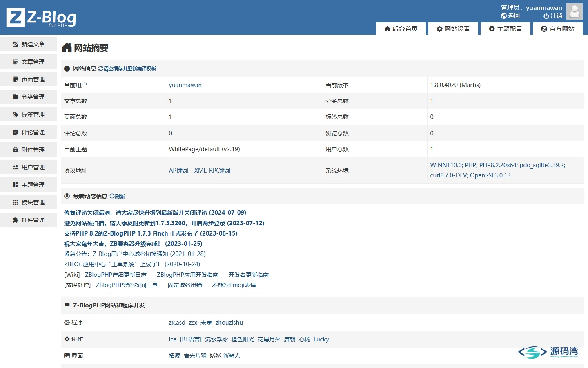Open the yuanmawan current user link

tap(185, 85)
